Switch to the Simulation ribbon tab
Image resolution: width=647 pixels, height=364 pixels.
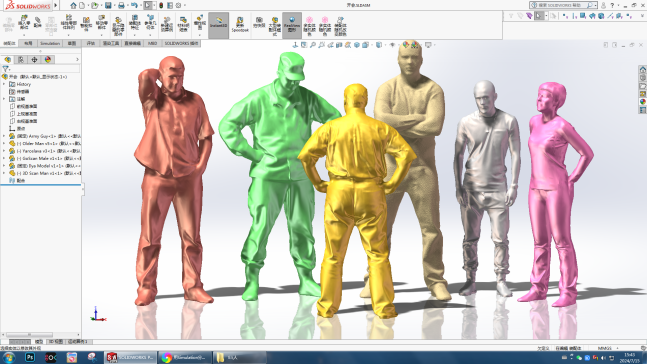click(50, 43)
